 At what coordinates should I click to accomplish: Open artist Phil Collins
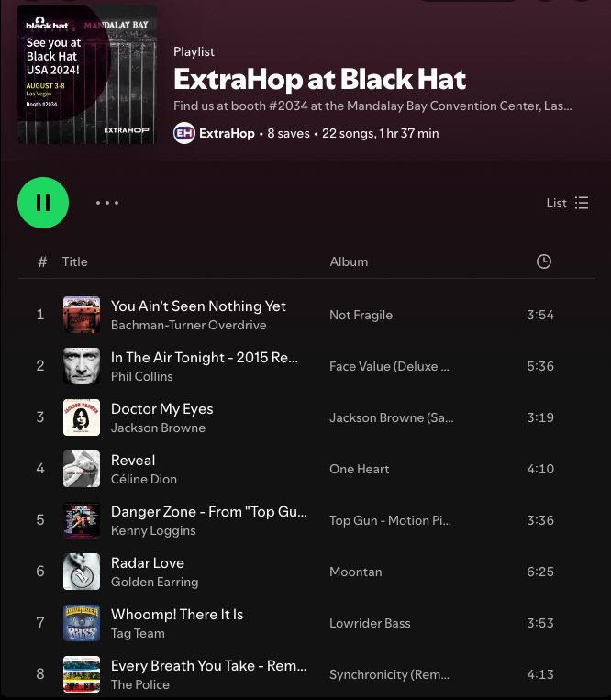coord(141,376)
